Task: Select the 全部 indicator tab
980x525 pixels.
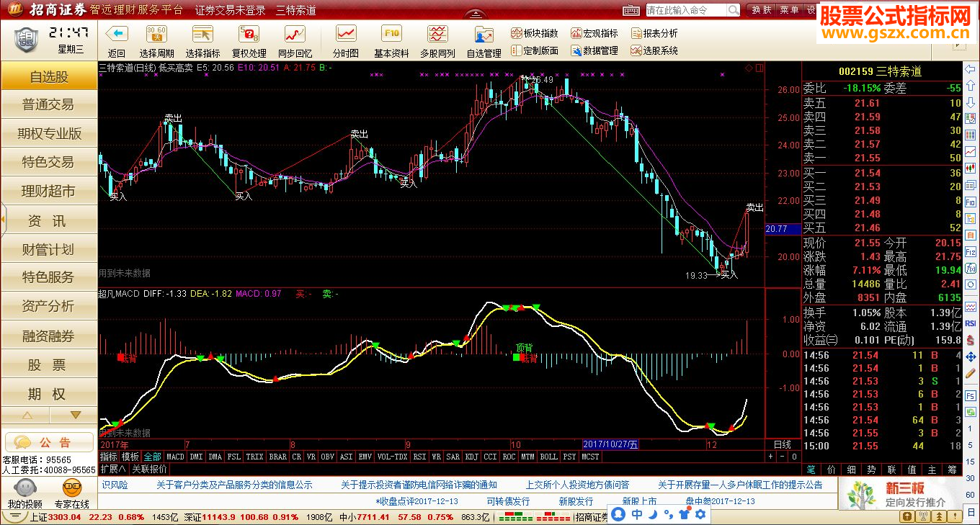Action: [x=152, y=457]
